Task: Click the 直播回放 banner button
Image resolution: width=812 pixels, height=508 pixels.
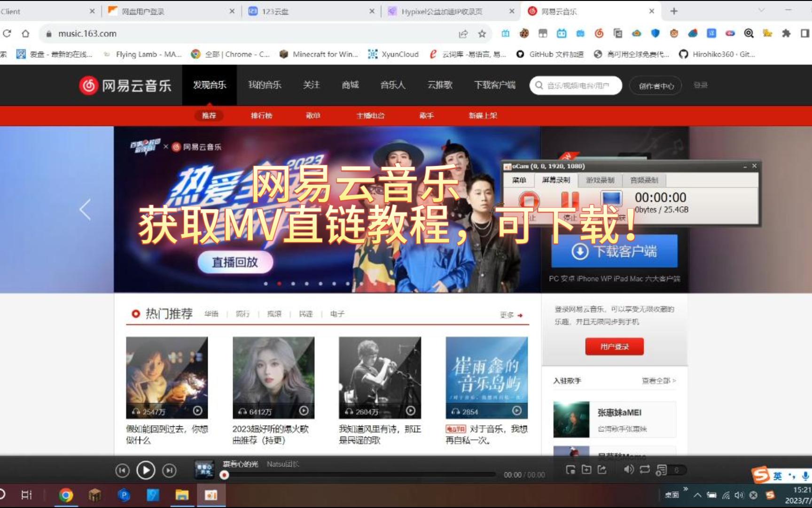Action: (235, 262)
